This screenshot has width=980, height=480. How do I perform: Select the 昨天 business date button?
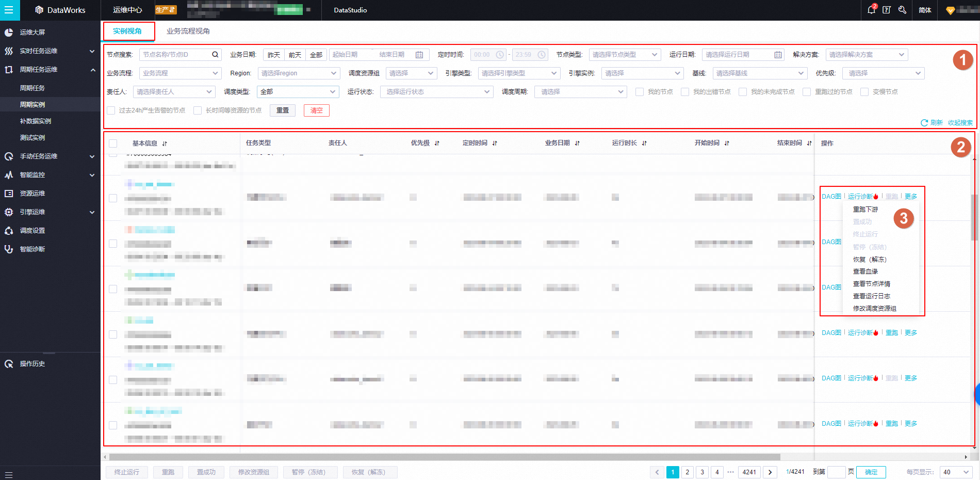click(274, 55)
